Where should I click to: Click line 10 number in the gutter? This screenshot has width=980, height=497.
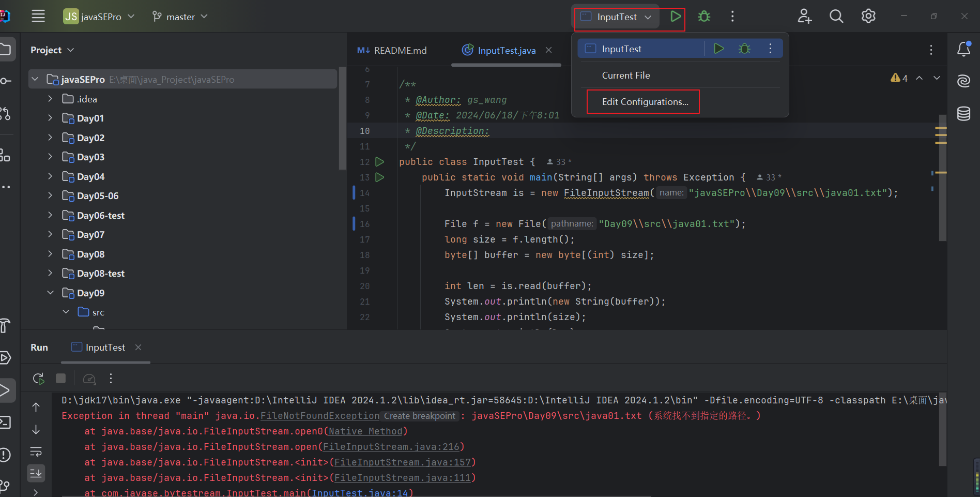click(365, 131)
